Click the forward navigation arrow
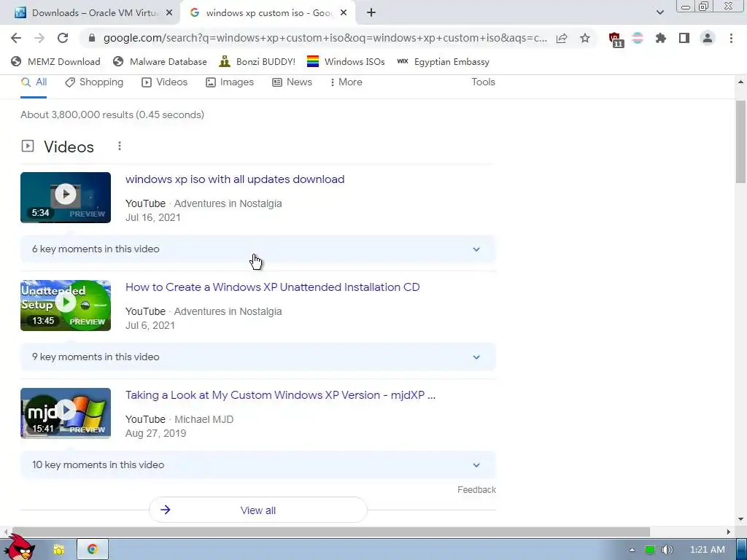747x560 pixels. (39, 38)
